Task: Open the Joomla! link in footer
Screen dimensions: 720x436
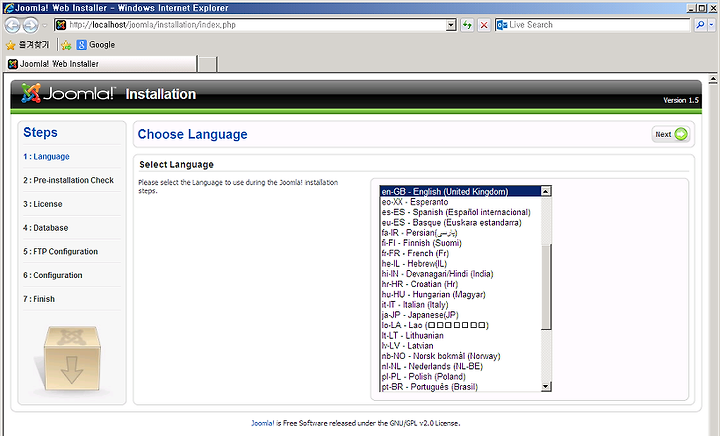Action: (x=263, y=423)
